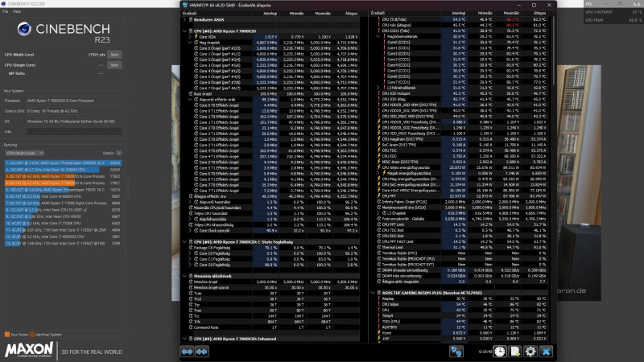Click the Maxon logo in Cinebench window

click(x=29, y=350)
